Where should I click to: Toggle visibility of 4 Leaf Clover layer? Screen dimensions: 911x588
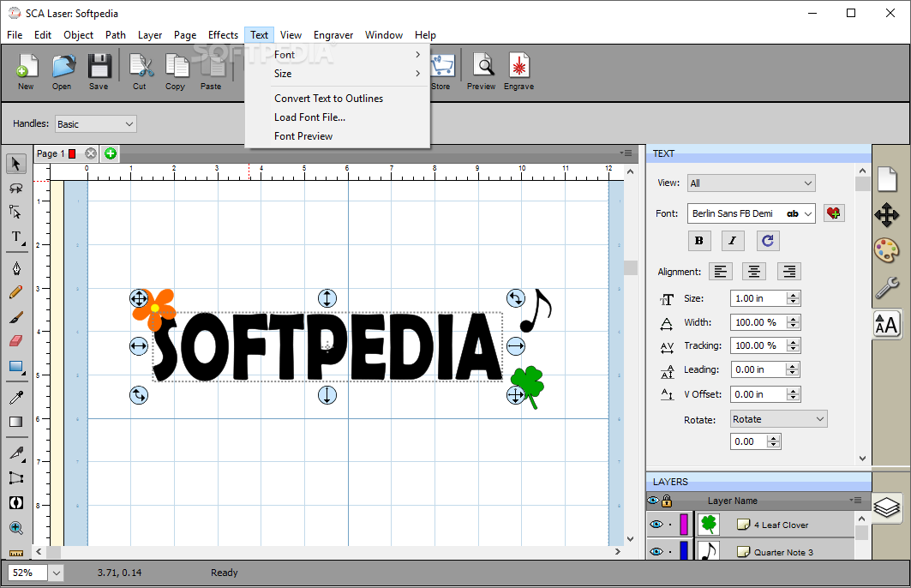coord(656,524)
